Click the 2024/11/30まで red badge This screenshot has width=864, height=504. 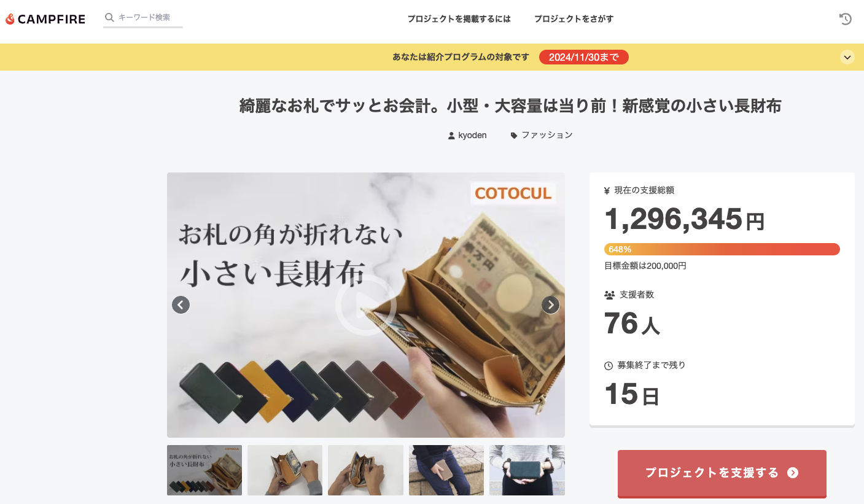(x=583, y=57)
